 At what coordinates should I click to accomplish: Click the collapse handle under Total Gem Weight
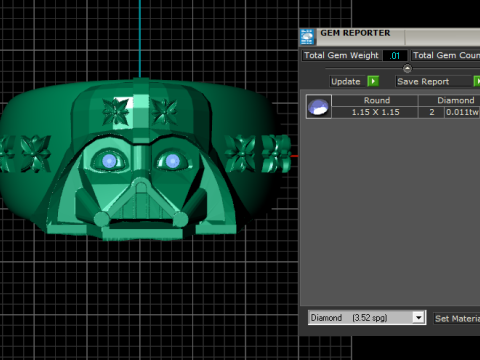point(407,68)
